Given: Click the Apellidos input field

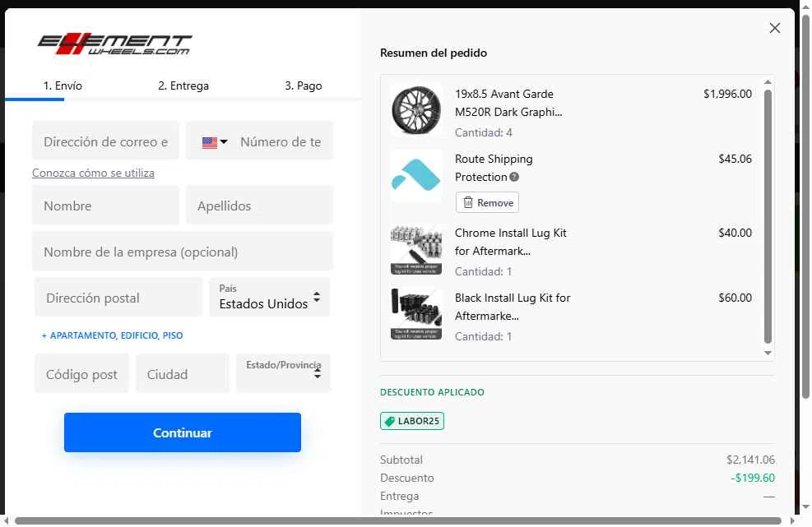Looking at the screenshot, I should [x=259, y=206].
